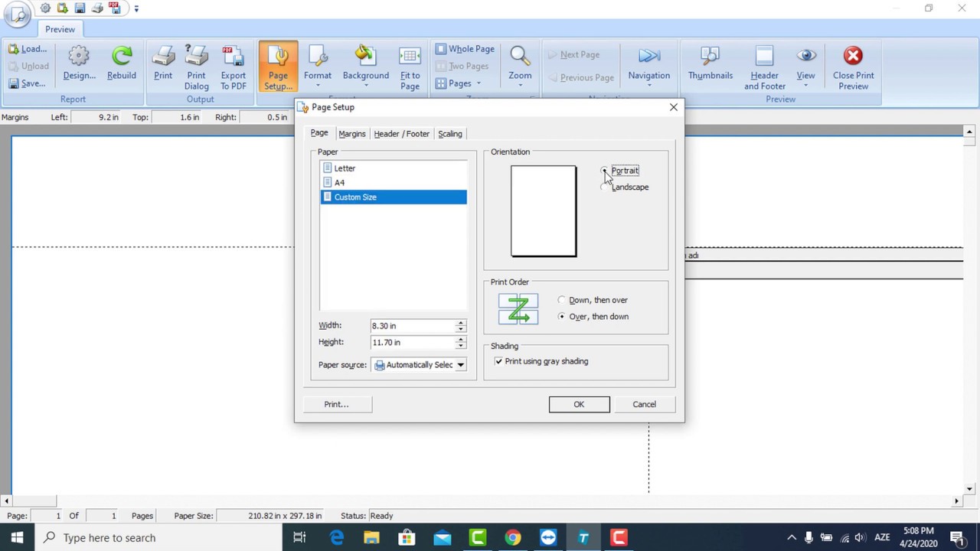The width and height of the screenshot is (980, 551).
Task: Open Print Dialog from the ribbon
Action: (197, 68)
